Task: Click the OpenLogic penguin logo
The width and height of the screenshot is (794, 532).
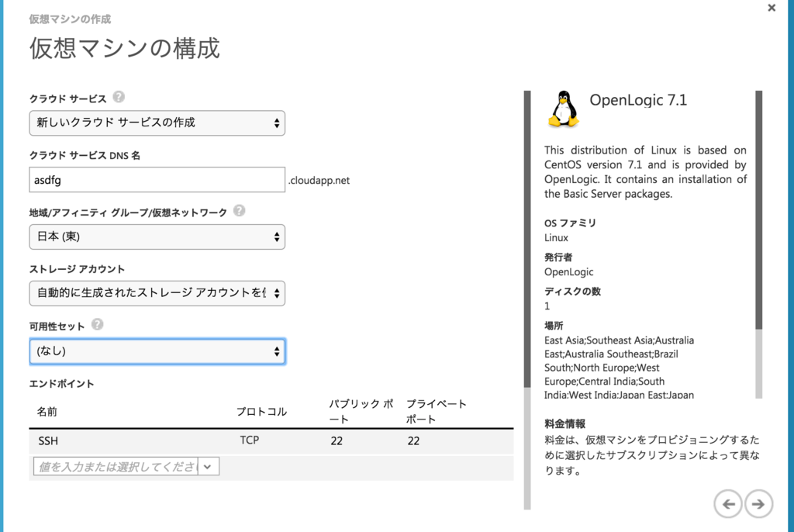Action: point(563,109)
